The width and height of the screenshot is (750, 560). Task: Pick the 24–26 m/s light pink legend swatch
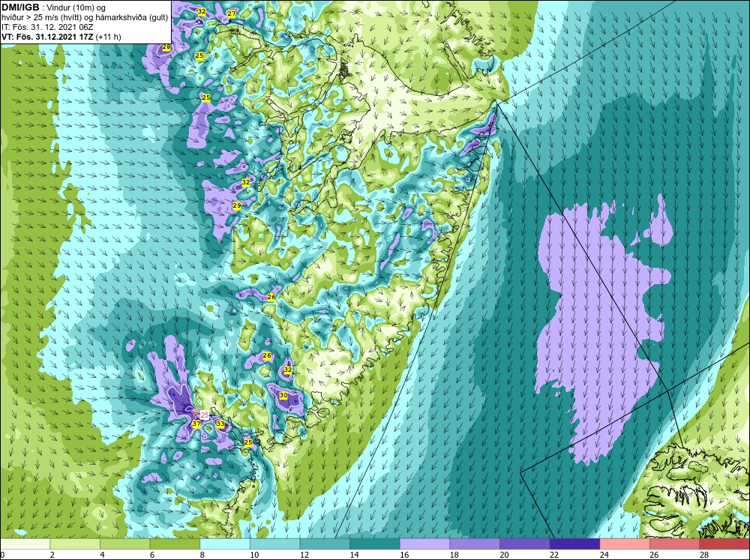coord(625,544)
